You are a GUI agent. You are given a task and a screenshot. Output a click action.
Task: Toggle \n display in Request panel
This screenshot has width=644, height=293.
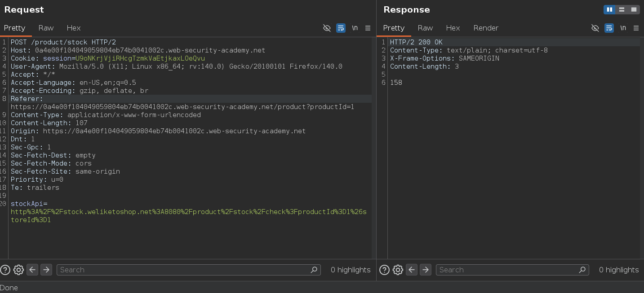(355, 28)
